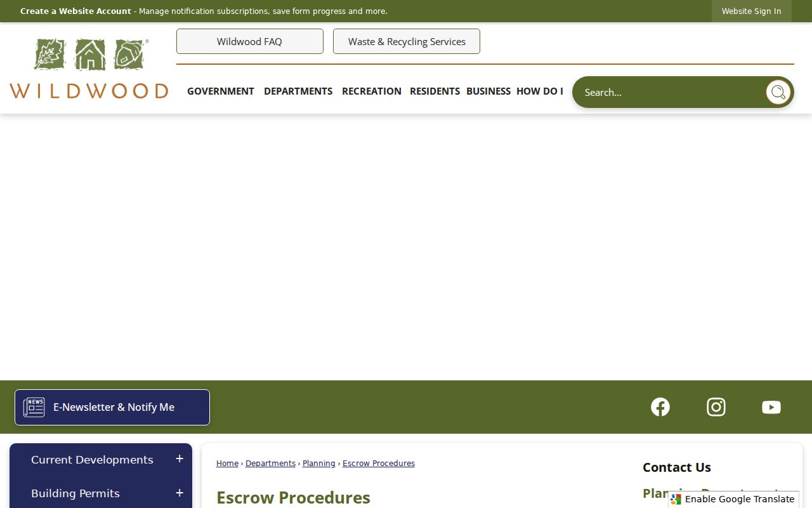
Task: Click the Wildwood FAQ button
Action: (x=250, y=41)
